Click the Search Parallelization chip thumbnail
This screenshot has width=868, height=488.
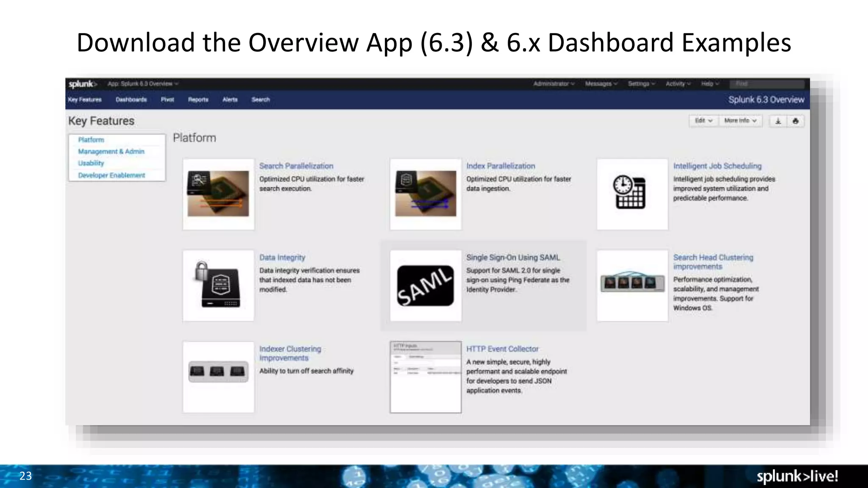pyautogui.click(x=218, y=194)
